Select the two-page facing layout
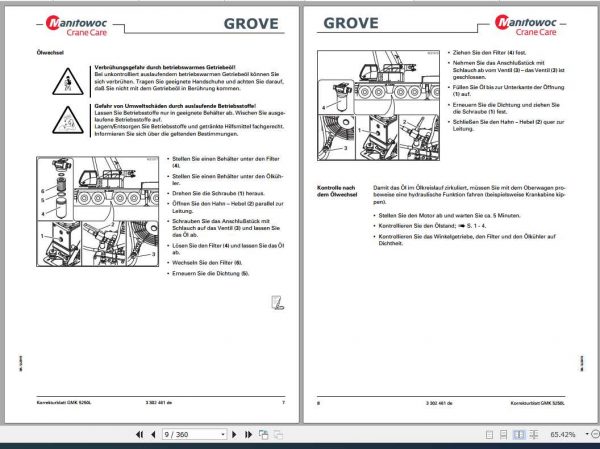The height and width of the screenshot is (449, 600). pos(518,435)
